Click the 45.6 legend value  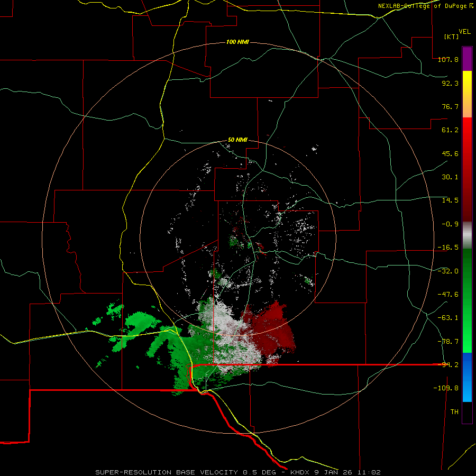click(x=450, y=153)
